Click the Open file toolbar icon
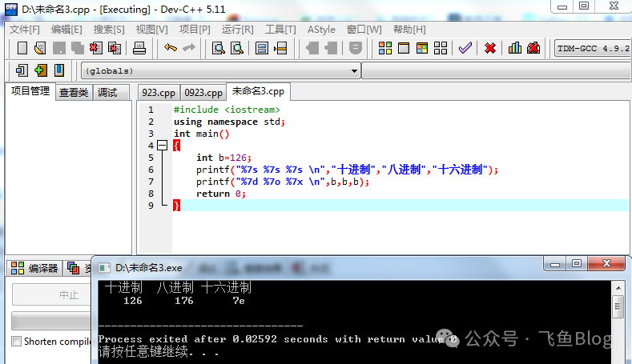 (40, 48)
